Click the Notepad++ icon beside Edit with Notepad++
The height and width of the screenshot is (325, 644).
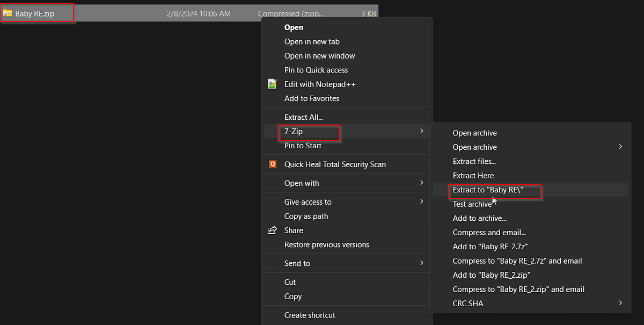point(273,84)
